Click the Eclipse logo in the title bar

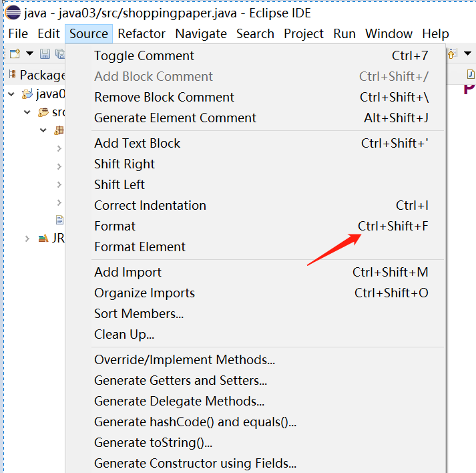[x=13, y=13]
